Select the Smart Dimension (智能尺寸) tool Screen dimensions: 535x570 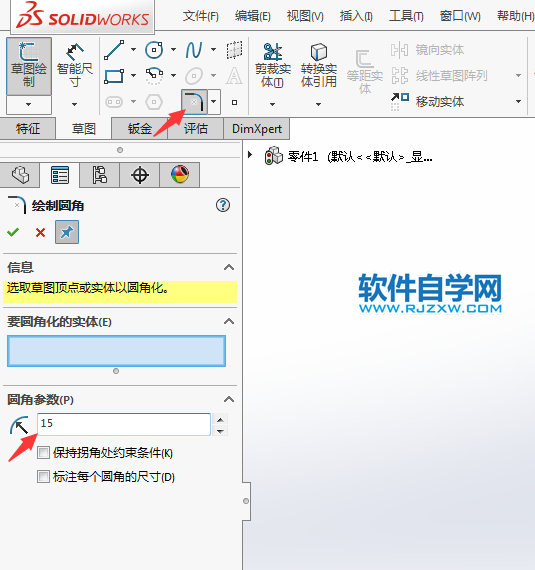pos(75,66)
